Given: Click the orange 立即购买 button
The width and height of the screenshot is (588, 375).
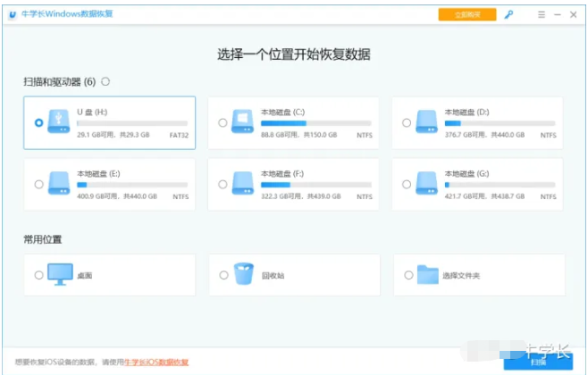Looking at the screenshot, I should tap(466, 15).
